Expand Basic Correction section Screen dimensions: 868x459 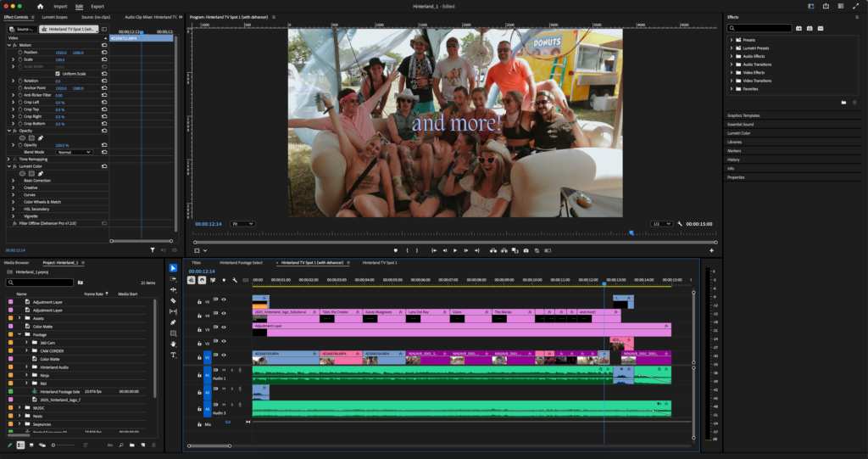point(14,181)
